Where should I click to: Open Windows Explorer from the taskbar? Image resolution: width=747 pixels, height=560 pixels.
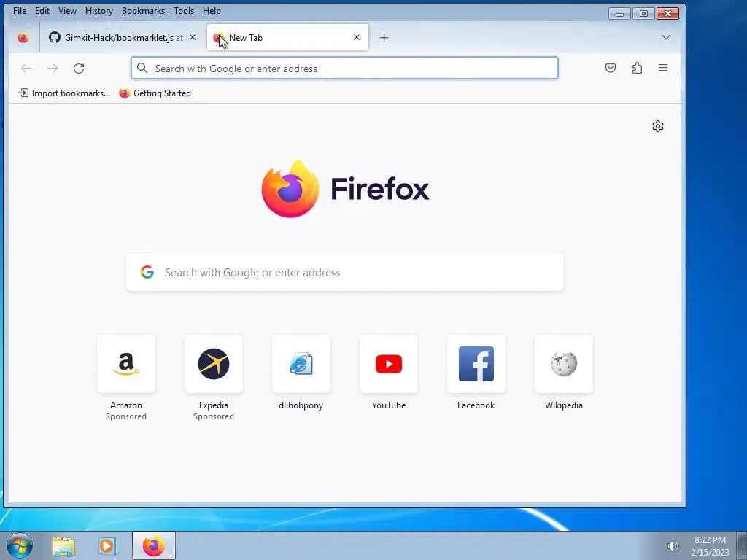[64, 546]
